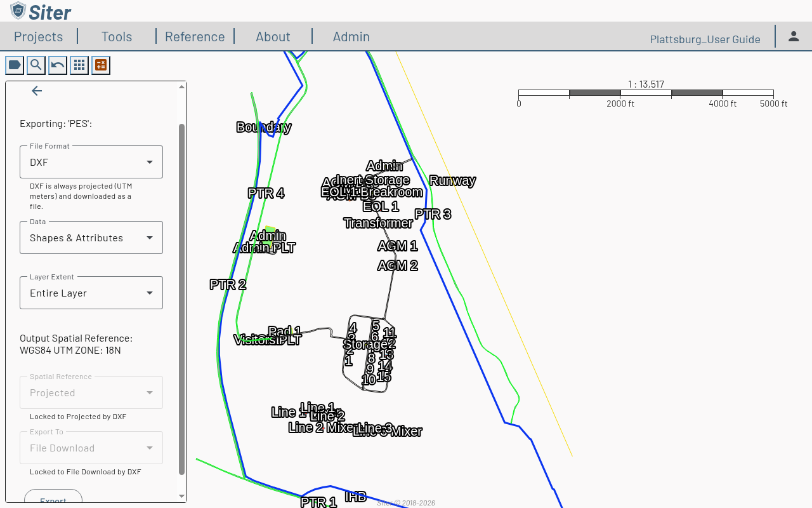Click the Transformer map label
Viewport: 812px width, 508px height.
coord(378,223)
